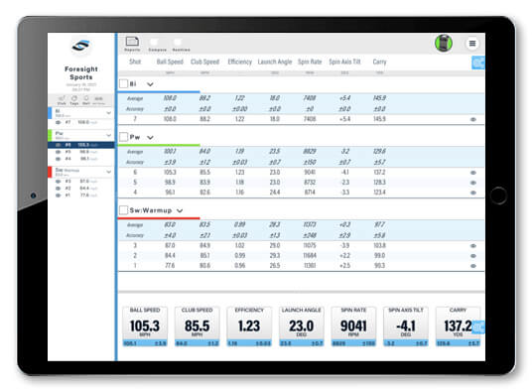Sort by the Spin Axis Tilt column header
Image resolution: width=532 pixels, height=392 pixels.
[344, 62]
